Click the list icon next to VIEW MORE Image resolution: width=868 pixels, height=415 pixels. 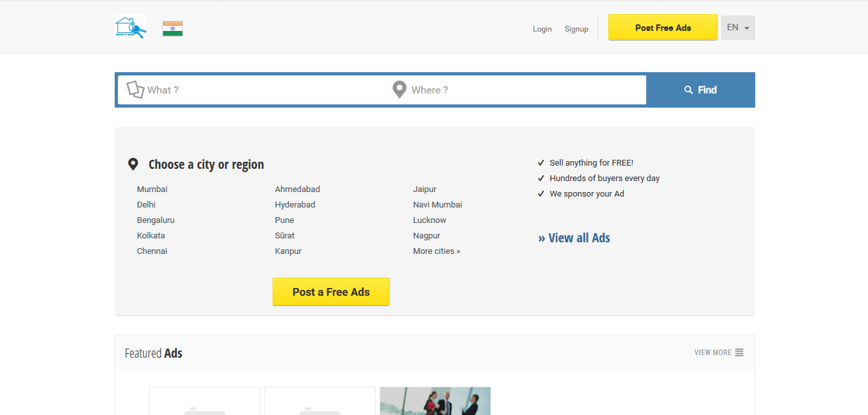[x=740, y=352]
